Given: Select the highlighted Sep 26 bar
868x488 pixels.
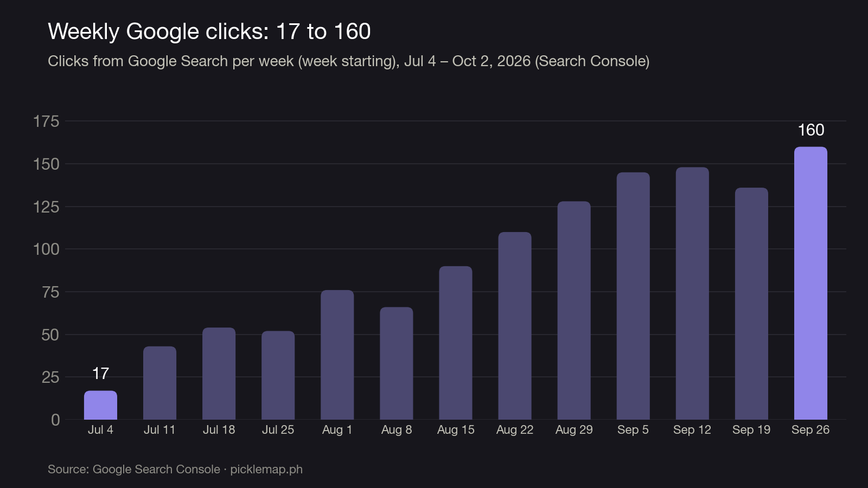Looking at the screenshot, I should [810, 283].
